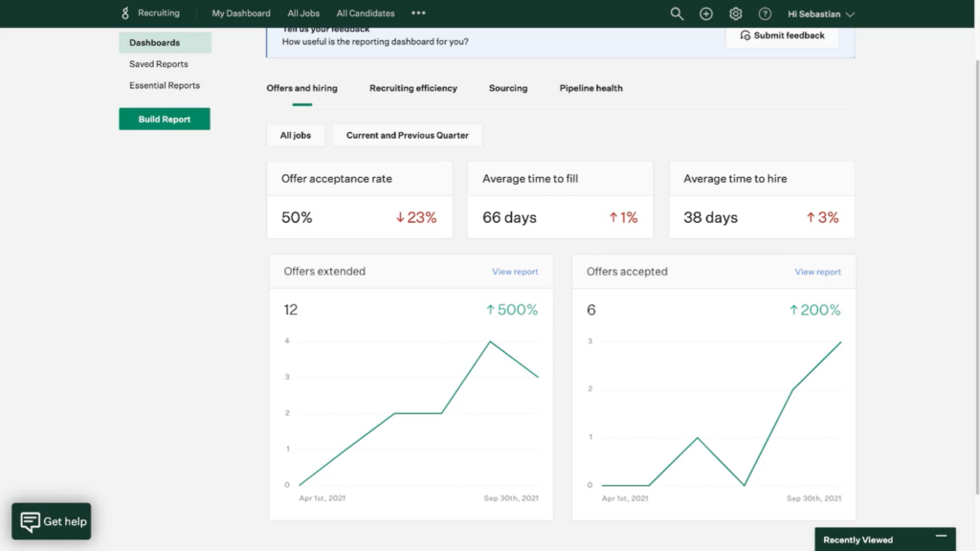
Task: Open the All jobs filter
Action: (x=296, y=136)
